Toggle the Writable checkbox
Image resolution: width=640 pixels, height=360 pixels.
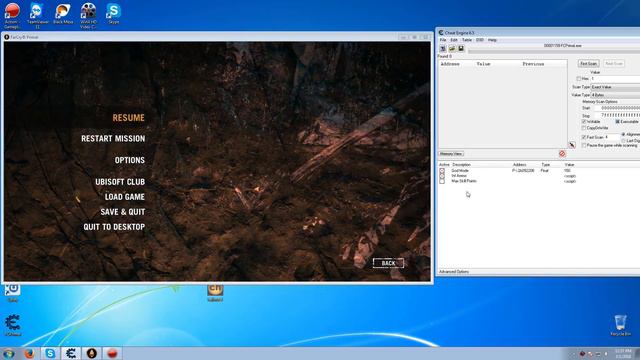(584, 122)
